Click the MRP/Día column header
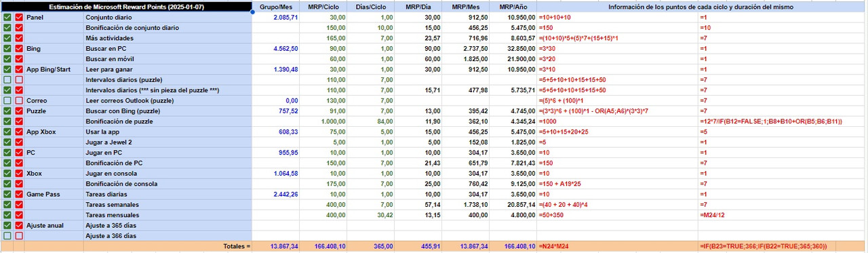868x253 pixels. pos(418,7)
